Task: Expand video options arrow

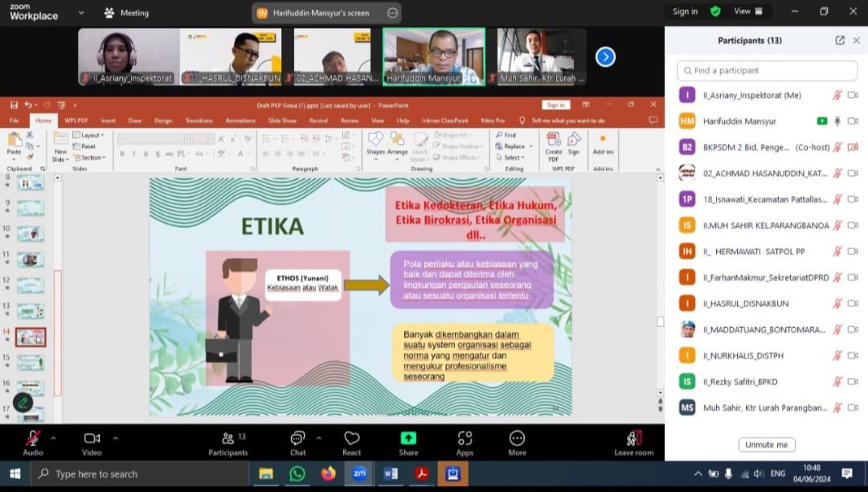Action: tap(116, 438)
